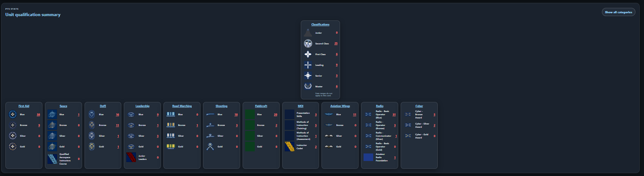Open the First Aid category link
This screenshot has width=644, height=176.
(24, 106)
